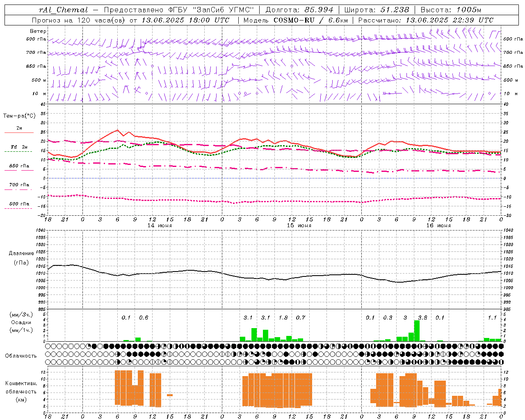Viewport: 525px width, 420px height.
Task: Click the 10 м wind level on the left
Action: (39, 94)
